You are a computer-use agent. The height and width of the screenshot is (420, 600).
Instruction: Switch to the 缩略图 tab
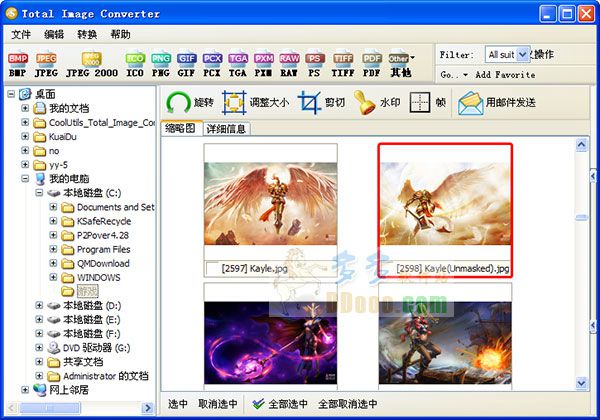(181, 128)
